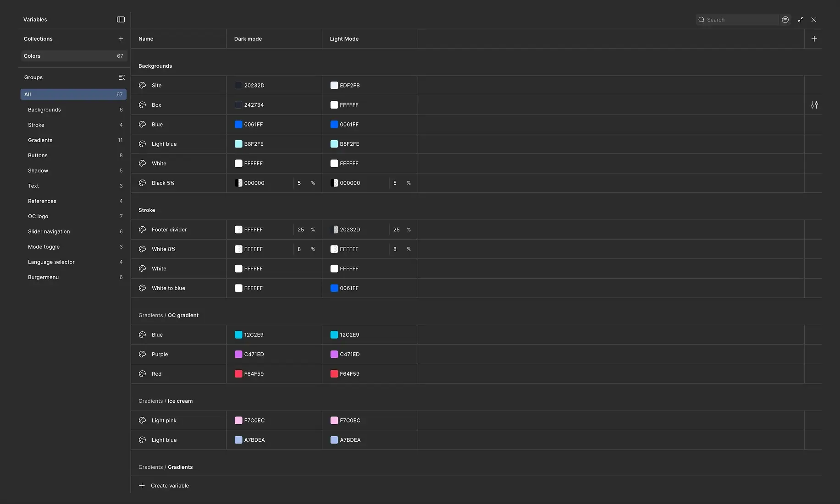Click the palette icon of White 8%
This screenshot has width=840, height=504.
click(x=142, y=249)
